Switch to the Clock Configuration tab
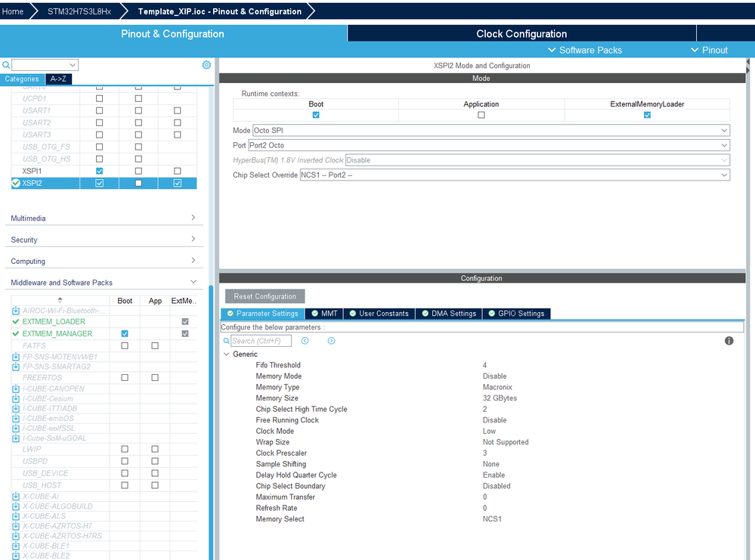The height and width of the screenshot is (560, 755). (x=521, y=33)
